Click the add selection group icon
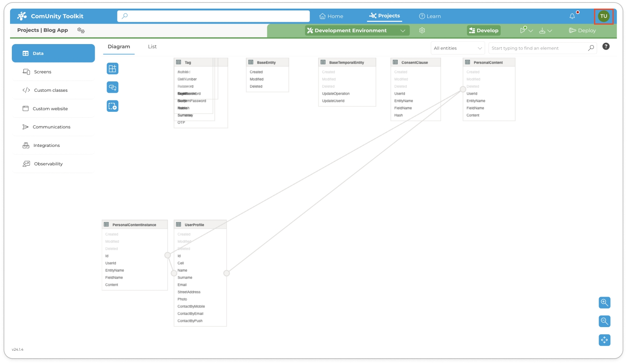The height and width of the screenshot is (364, 627). [112, 106]
